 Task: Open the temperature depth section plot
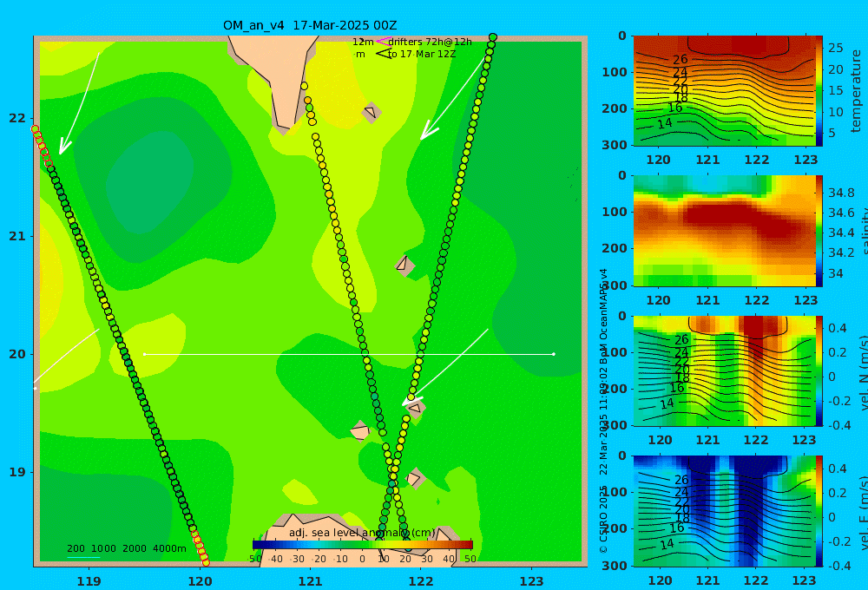click(x=724, y=91)
